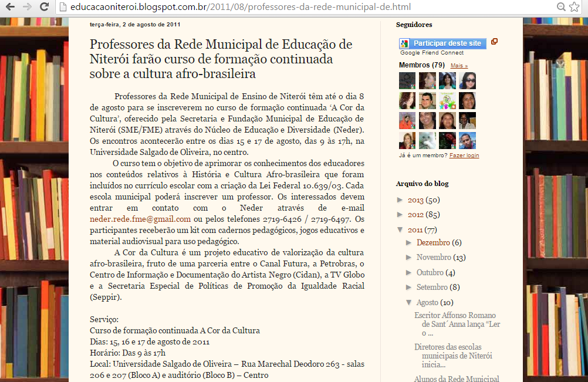Screen dimensions: 588x382
Task: Open the Mais » members link
Action: [x=459, y=66]
